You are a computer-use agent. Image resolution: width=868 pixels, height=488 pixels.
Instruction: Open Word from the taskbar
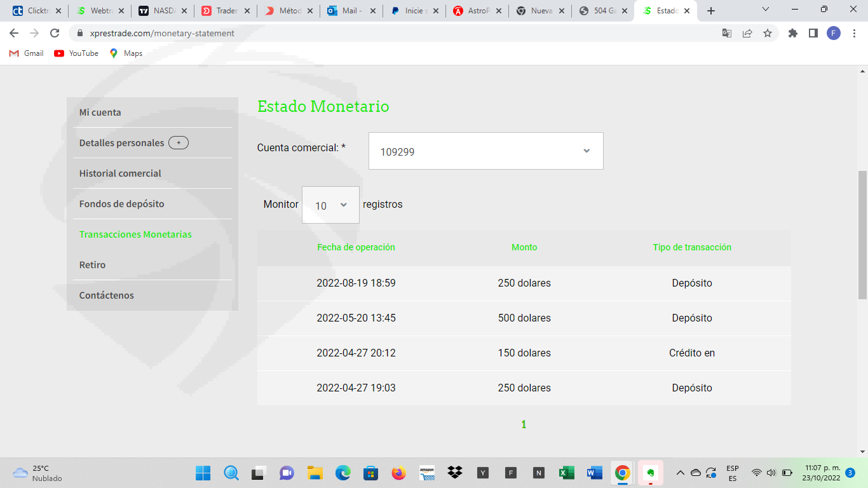point(594,473)
